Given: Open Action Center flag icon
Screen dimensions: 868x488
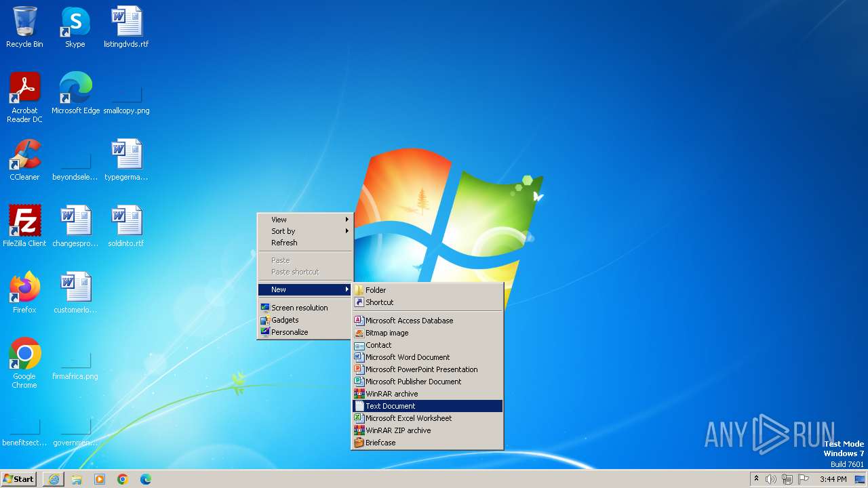Looking at the screenshot, I should (804, 479).
